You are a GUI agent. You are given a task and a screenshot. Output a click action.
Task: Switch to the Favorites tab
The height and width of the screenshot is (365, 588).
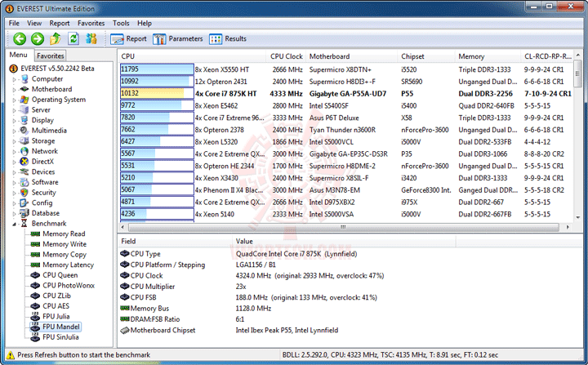[51, 56]
